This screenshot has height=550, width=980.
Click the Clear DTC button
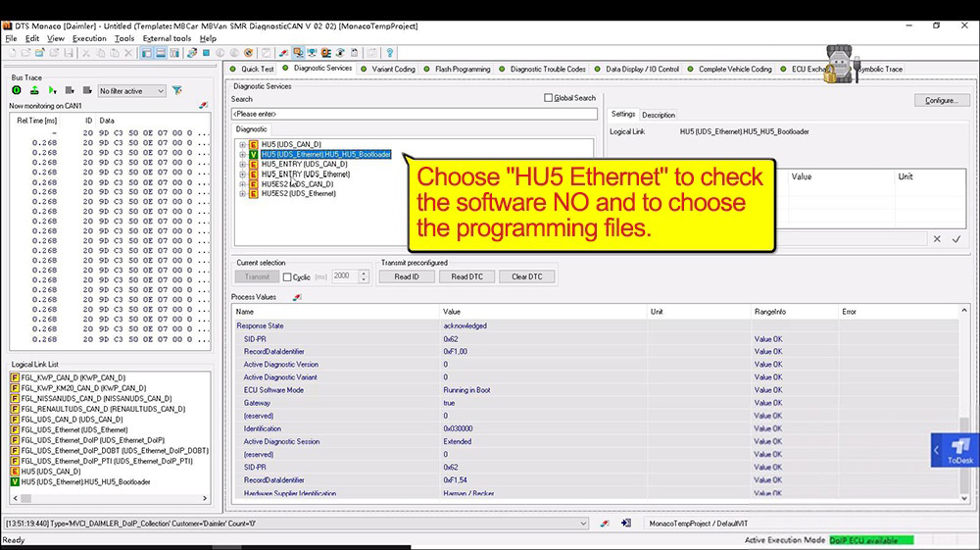pos(527,276)
